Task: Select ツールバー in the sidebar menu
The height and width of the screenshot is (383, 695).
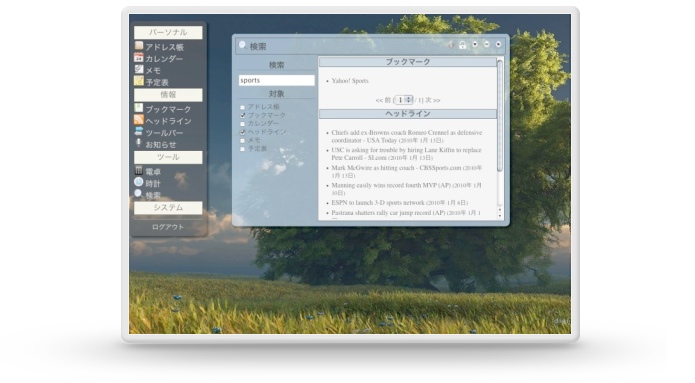Action: click(164, 133)
